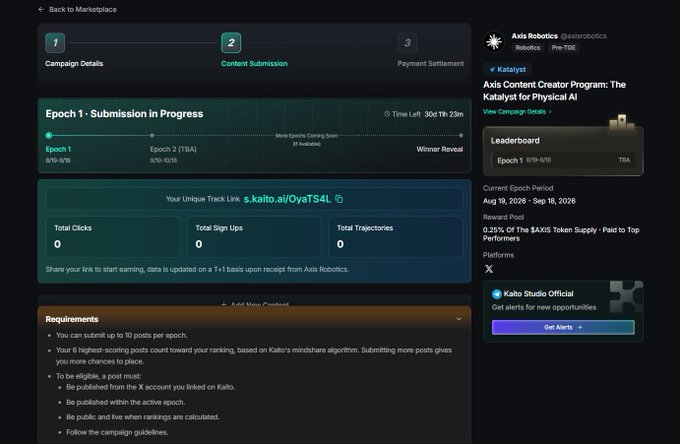680x444 pixels.
Task: Select step 2 Content Submission
Action: click(231, 43)
